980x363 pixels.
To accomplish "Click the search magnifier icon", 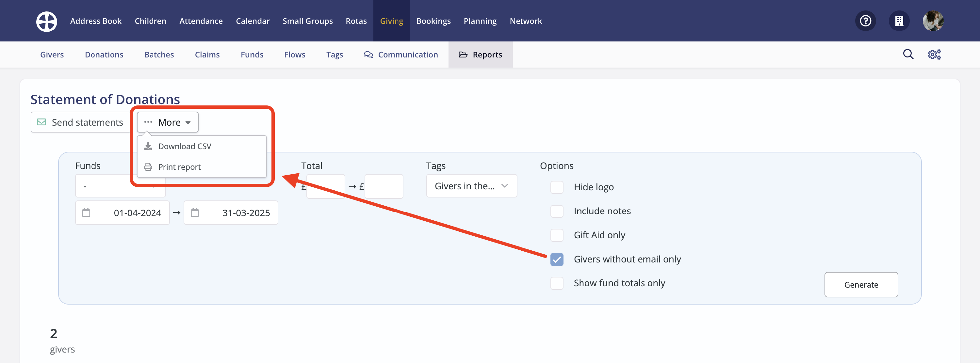I will click(908, 55).
